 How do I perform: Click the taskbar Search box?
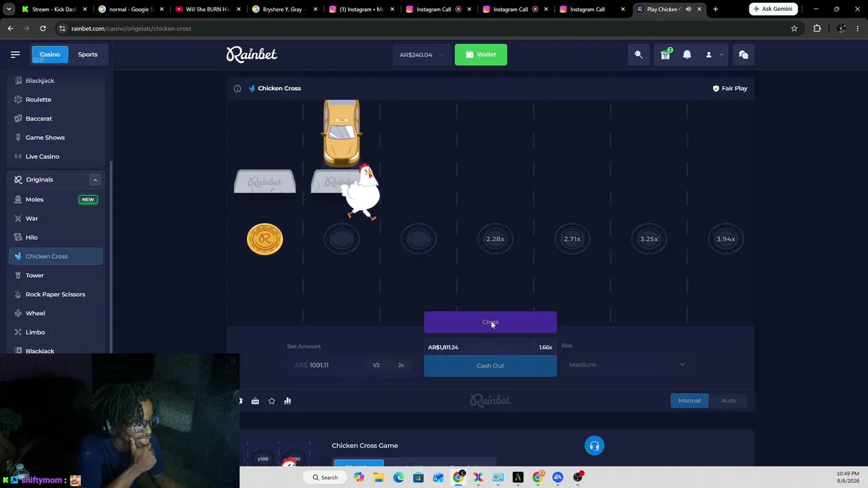click(325, 477)
